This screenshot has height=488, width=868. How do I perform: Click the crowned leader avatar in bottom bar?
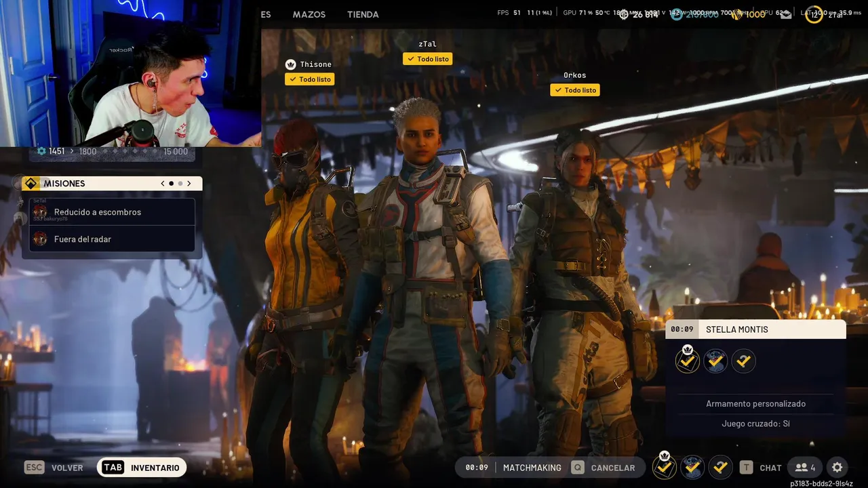pyautogui.click(x=665, y=466)
